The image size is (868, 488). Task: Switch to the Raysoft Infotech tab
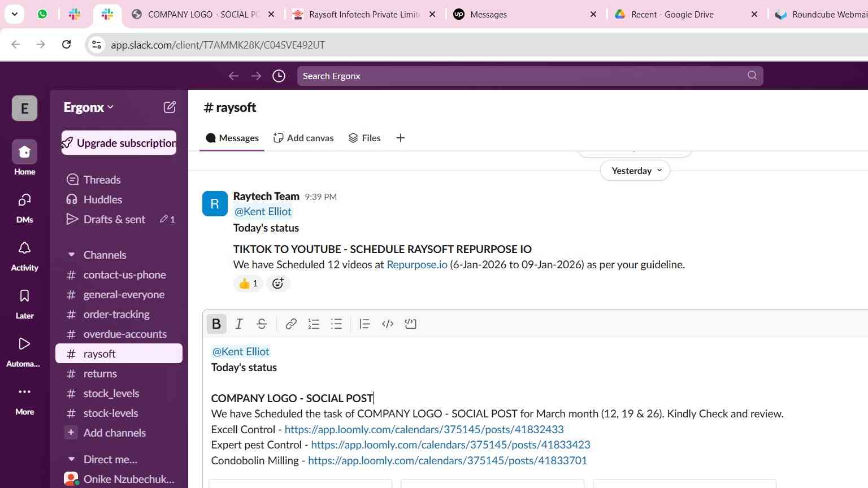(364, 14)
